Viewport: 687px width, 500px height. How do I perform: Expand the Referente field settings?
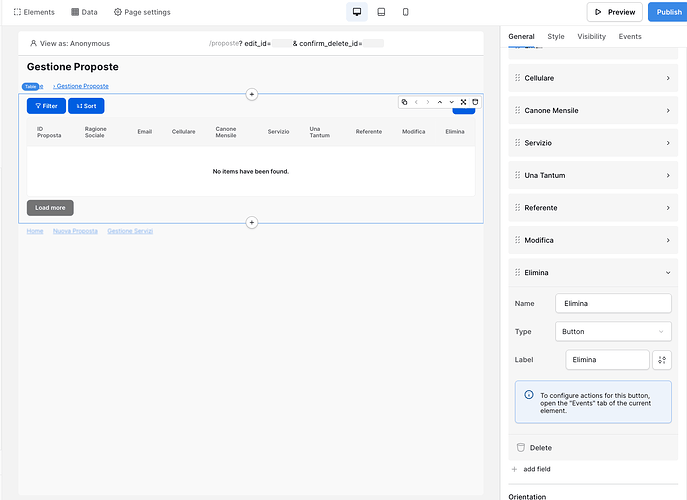coord(593,208)
